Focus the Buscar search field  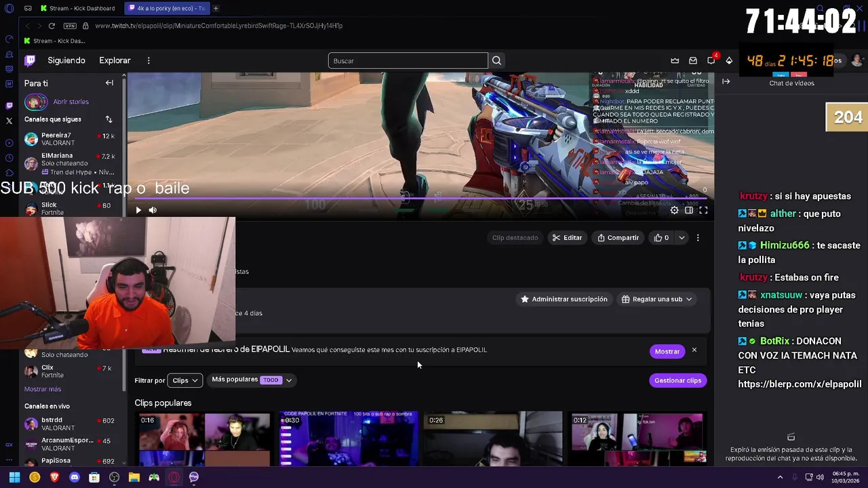pos(408,61)
